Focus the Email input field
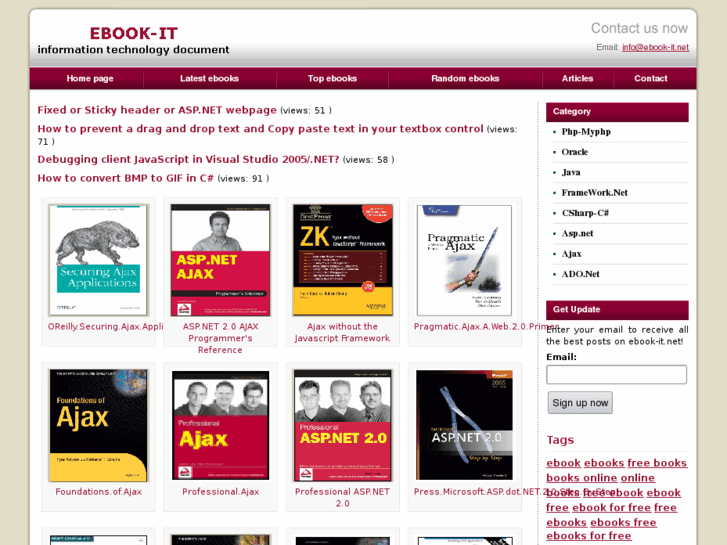The width and height of the screenshot is (727, 545). point(616,375)
